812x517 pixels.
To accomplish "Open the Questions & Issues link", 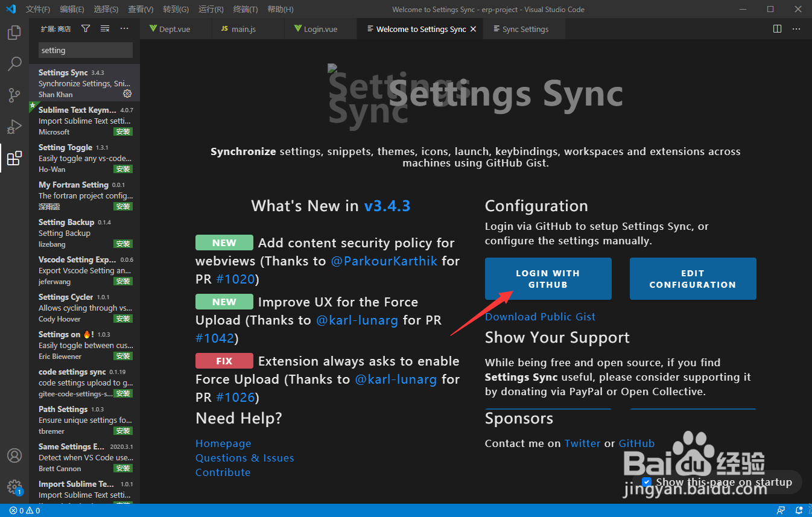I will coord(245,458).
